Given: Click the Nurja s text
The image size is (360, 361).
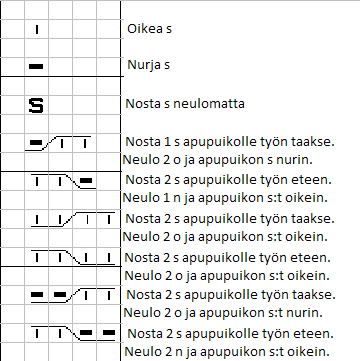Looking at the screenshot, I should 149,65.
